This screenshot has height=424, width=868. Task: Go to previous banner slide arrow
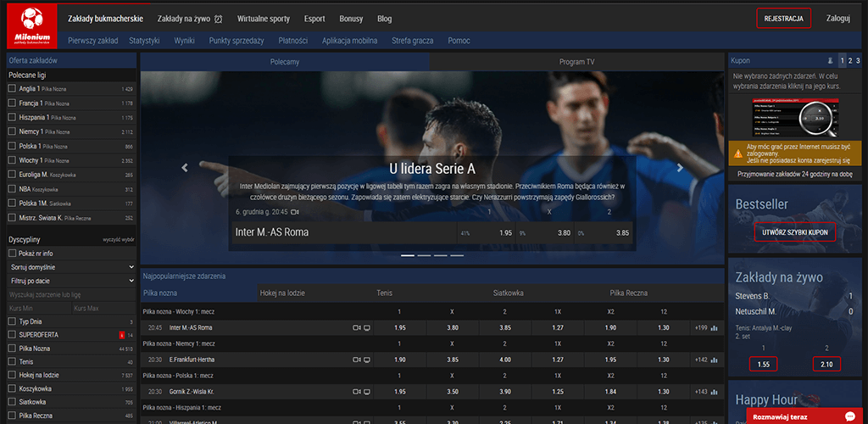185,168
